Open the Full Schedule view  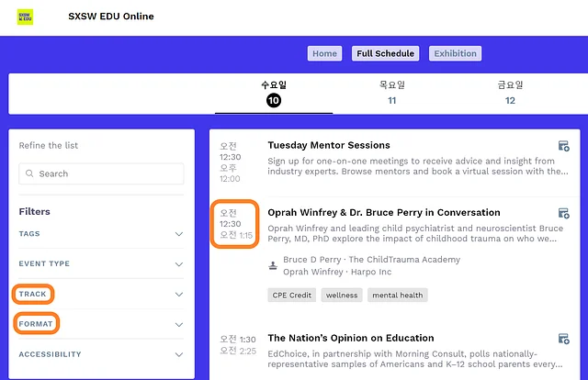point(385,53)
